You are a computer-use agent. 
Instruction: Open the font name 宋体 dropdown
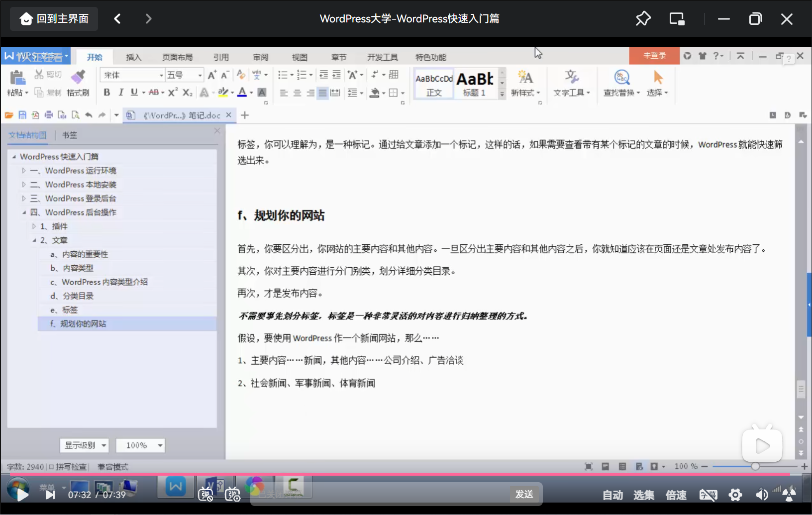[161, 75]
